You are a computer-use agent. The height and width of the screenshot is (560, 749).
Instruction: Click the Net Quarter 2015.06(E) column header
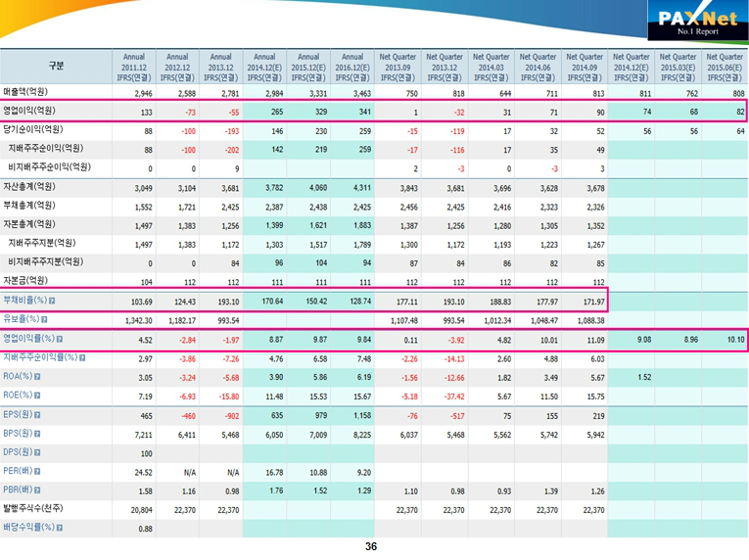[x=725, y=67]
